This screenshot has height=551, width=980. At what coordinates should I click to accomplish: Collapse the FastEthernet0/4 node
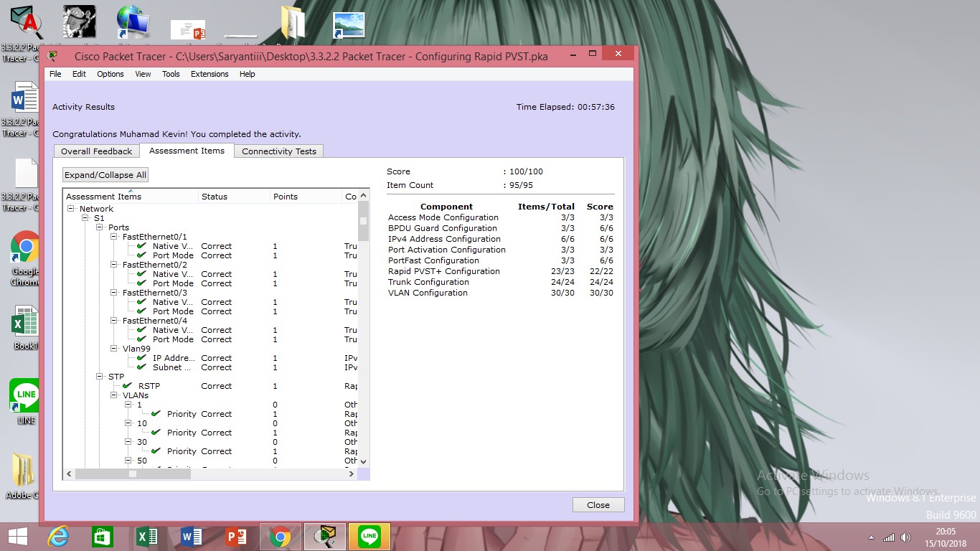point(115,321)
